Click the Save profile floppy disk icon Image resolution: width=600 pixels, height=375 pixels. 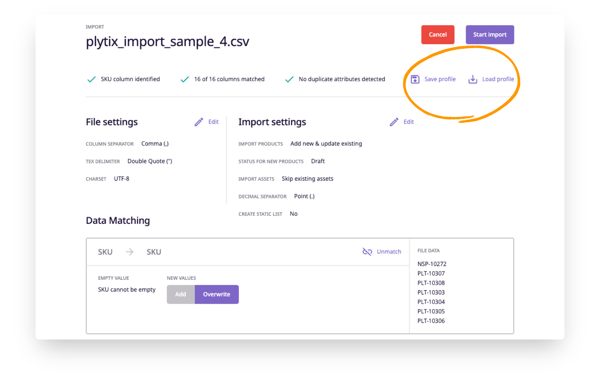[415, 79]
